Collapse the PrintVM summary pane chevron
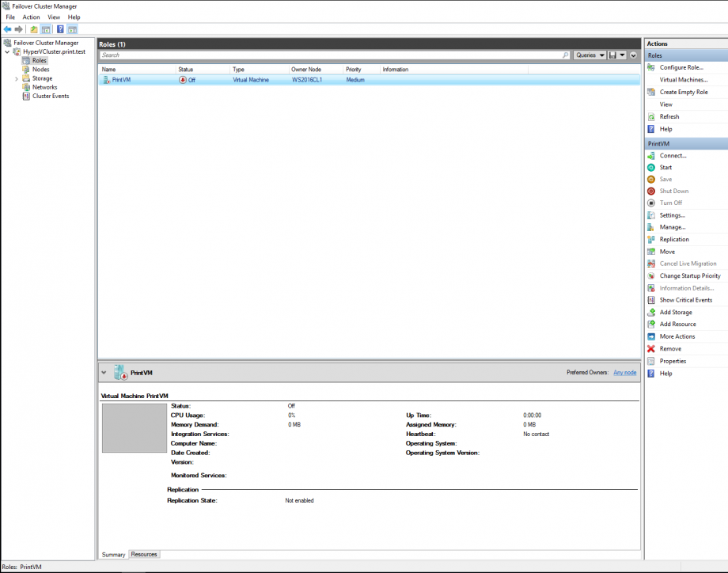 (103, 372)
